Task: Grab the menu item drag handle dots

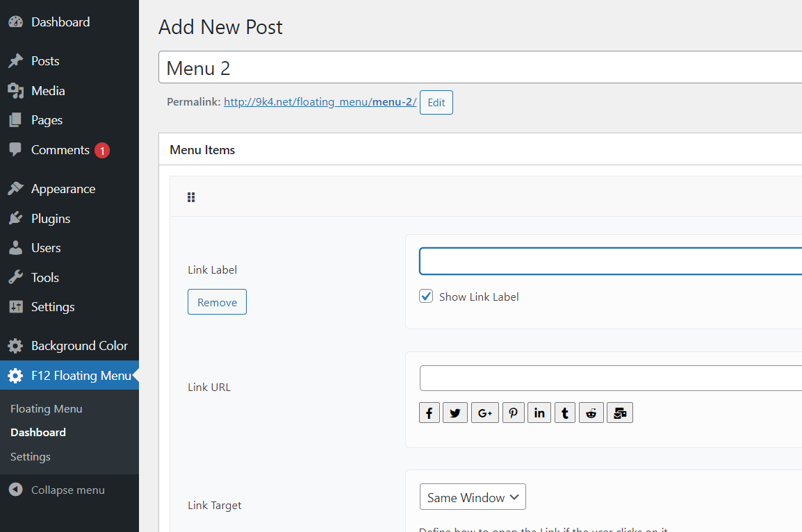Action: pyautogui.click(x=191, y=197)
